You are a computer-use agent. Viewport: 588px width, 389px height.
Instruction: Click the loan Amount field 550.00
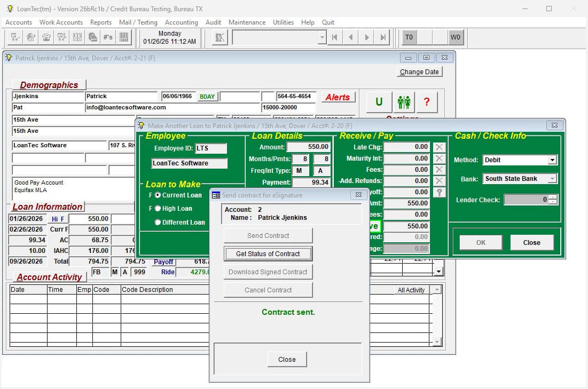point(308,147)
